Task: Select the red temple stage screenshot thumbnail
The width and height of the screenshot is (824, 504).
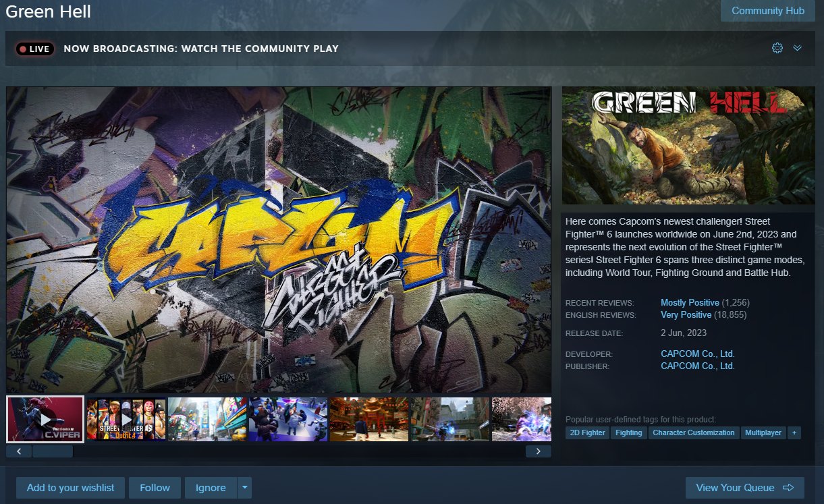Action: [369, 419]
